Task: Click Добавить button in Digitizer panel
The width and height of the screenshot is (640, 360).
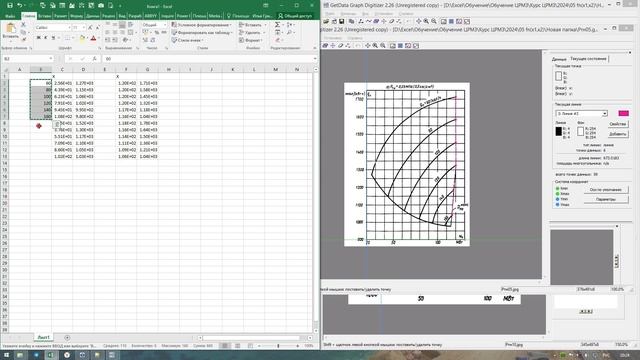Action: pos(617,134)
